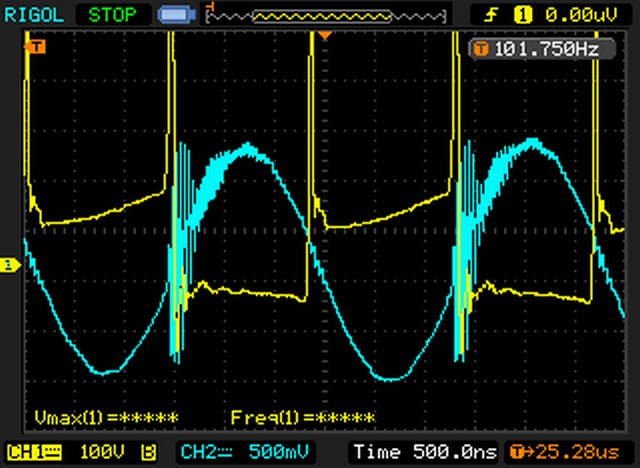Select the 0.00uV trigger level readout
Viewport: 640px width, 468px height.
click(580, 15)
